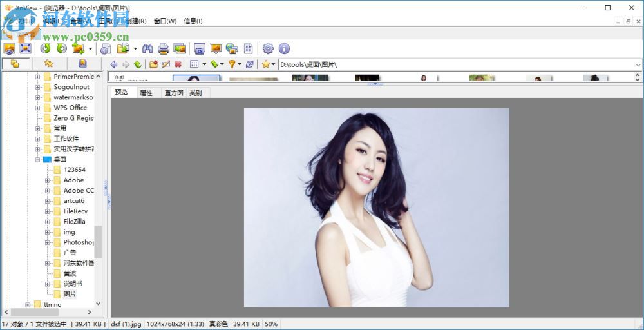Viewport: 644px width, 330px height.
Task: Click the folder tree vertical scrollbar thumb
Action: point(98,242)
